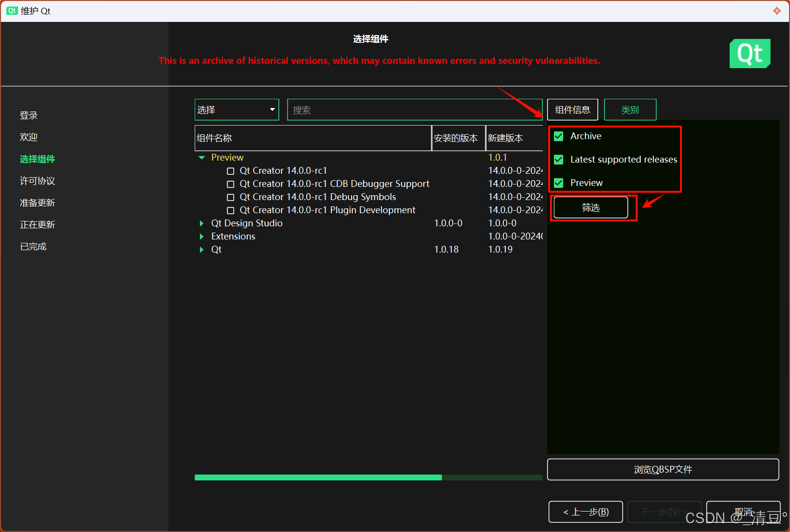Go back with 上一步(B) button
The image size is (790, 532).
pos(586,512)
